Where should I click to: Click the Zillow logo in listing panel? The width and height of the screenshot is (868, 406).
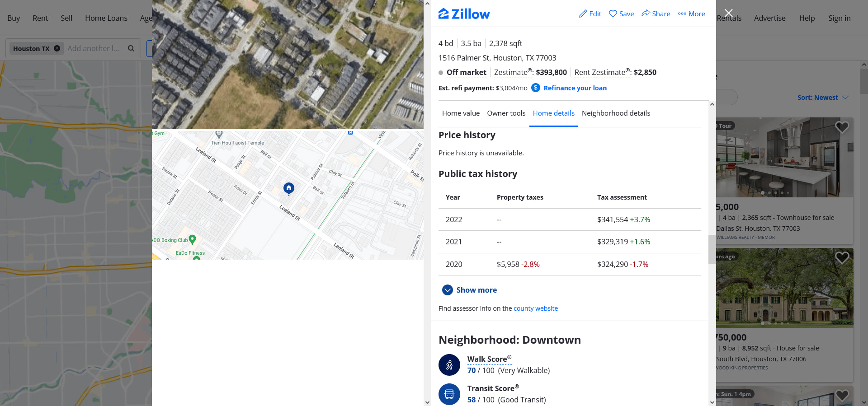click(x=464, y=14)
